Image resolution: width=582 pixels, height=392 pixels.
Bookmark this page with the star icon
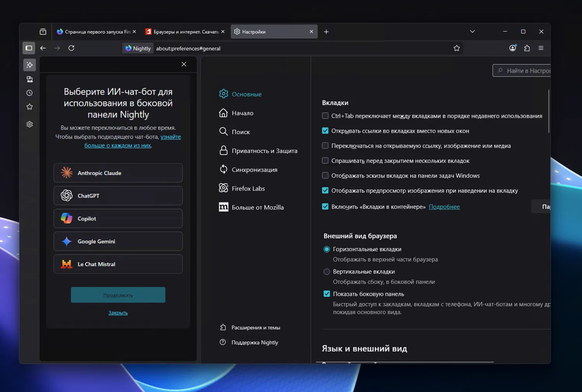tap(457, 48)
